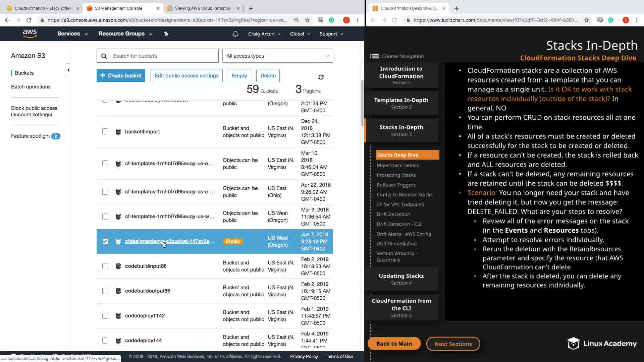This screenshot has height=362, width=644.
Task: Open Drift Detection in course navigation
Action: (393, 214)
